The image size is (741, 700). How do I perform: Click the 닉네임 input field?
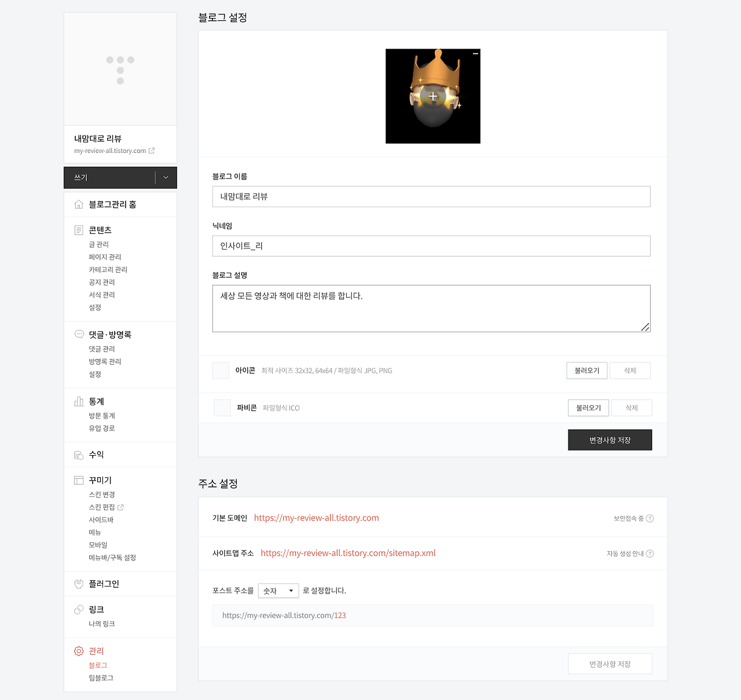(x=431, y=246)
